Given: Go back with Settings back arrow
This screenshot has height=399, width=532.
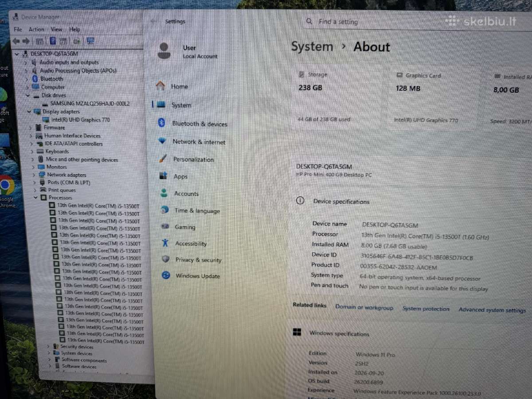Looking at the screenshot, I should [153, 21].
